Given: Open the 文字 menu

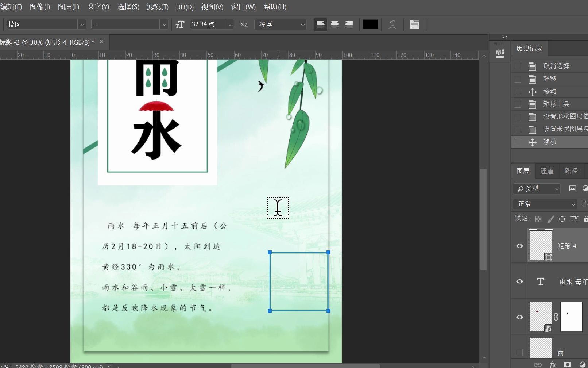Looking at the screenshot, I should click(x=98, y=7).
